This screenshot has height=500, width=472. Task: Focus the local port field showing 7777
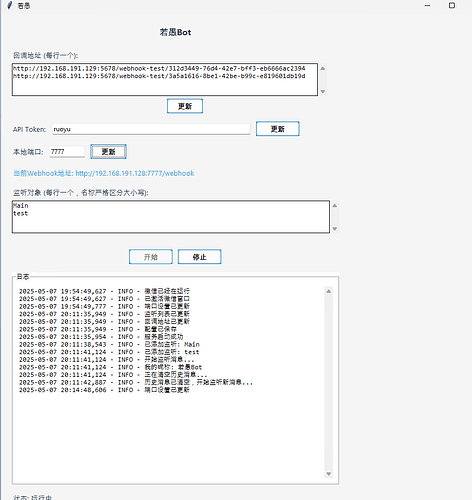67,152
